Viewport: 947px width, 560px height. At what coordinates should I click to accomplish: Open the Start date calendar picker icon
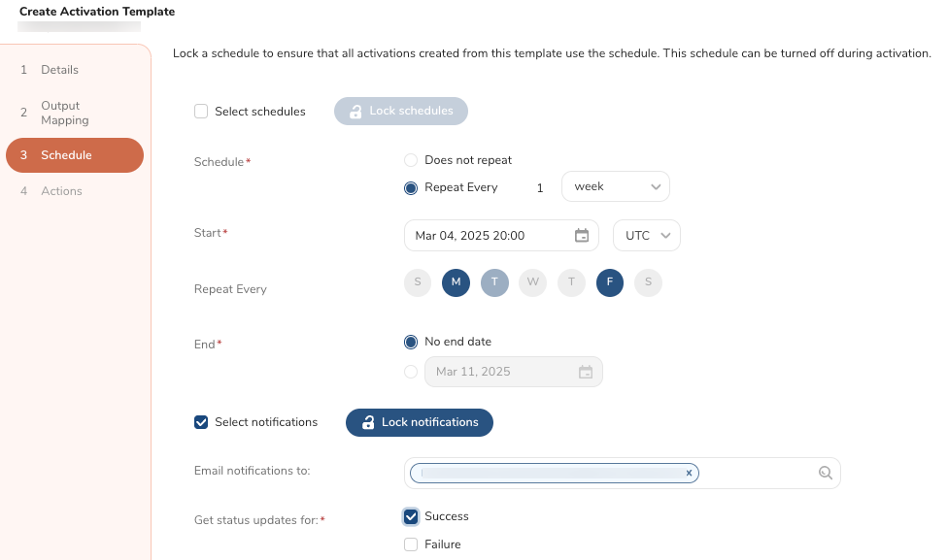tap(582, 236)
